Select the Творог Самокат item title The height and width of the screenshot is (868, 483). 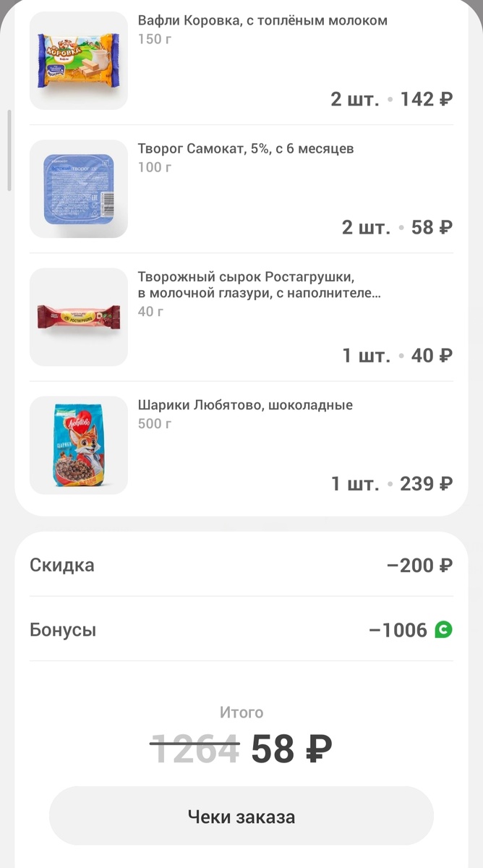click(246, 148)
